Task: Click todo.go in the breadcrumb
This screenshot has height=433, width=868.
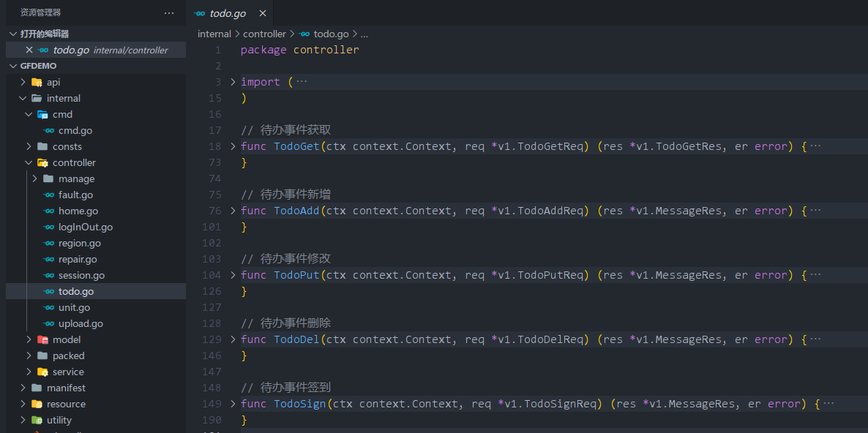Action: pos(331,34)
